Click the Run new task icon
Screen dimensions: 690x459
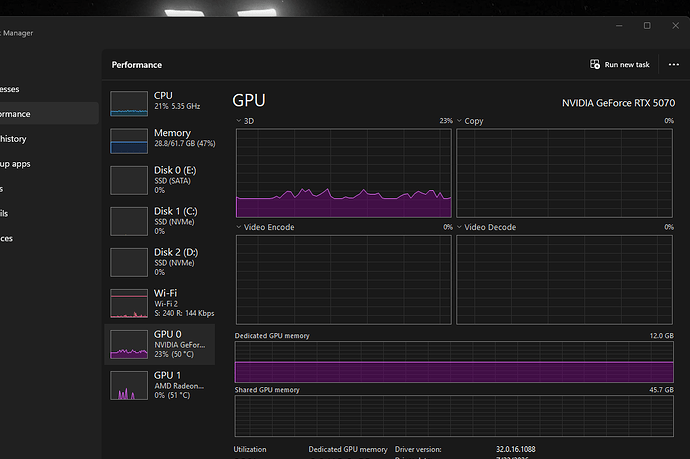595,64
